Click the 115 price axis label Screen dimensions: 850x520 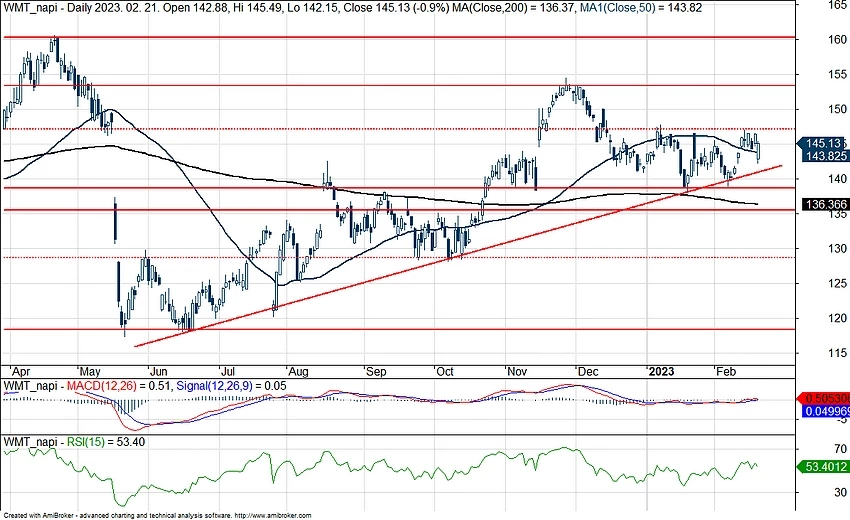tap(838, 353)
